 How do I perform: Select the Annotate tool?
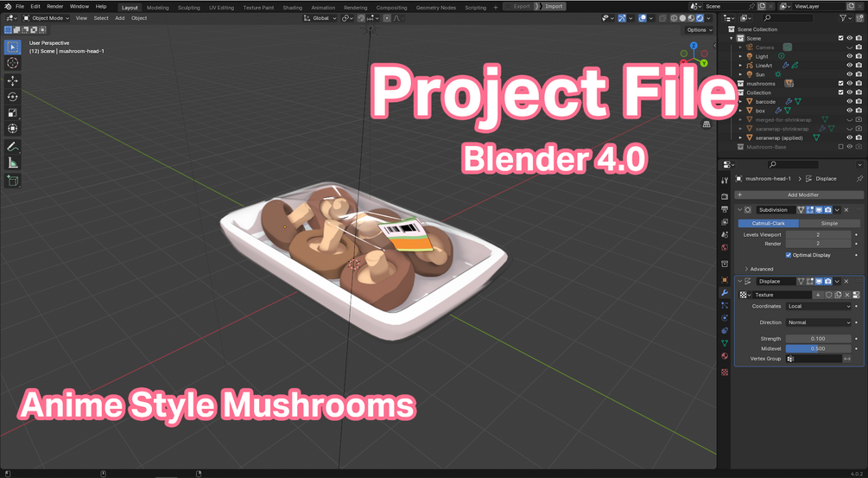12,147
